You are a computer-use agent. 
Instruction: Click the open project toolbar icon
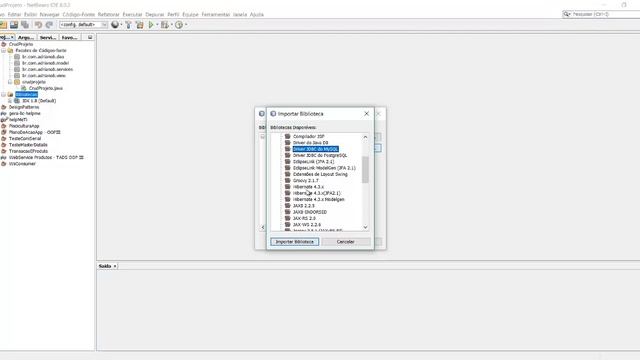[14, 25]
